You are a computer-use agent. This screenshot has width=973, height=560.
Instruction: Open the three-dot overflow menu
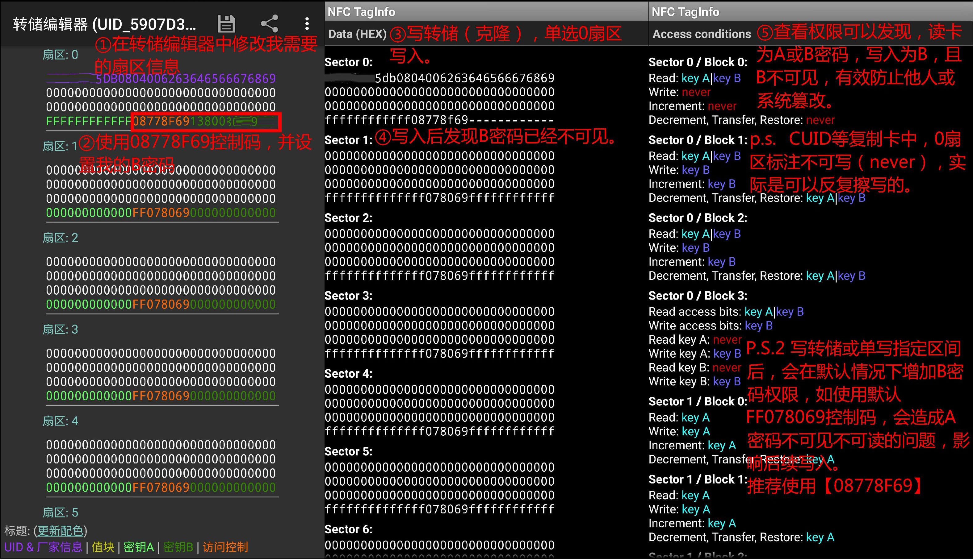tap(307, 24)
